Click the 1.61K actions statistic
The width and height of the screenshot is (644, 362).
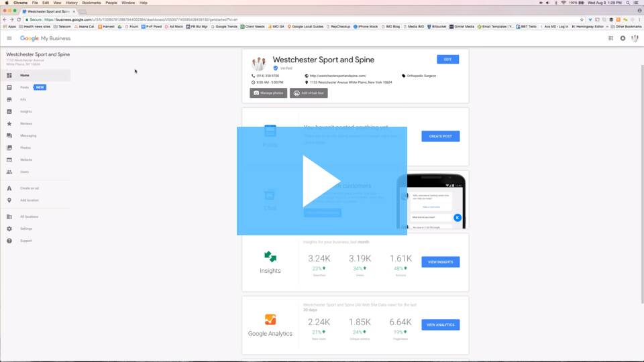tap(400, 259)
